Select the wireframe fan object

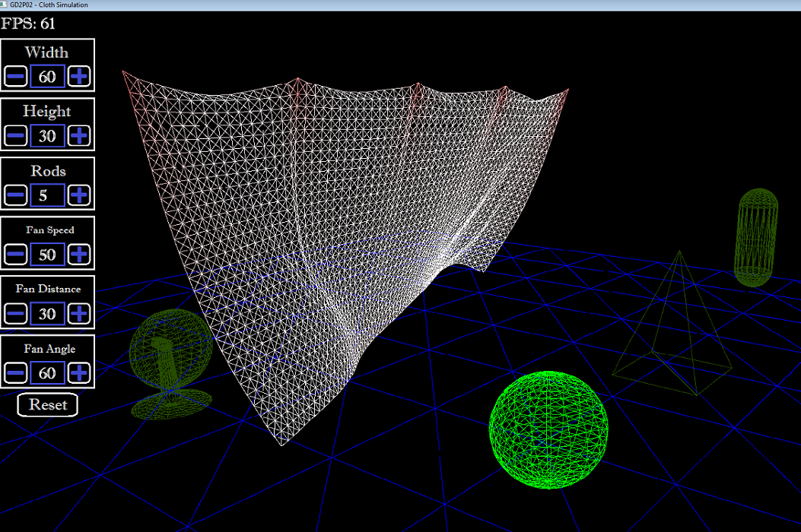[170, 363]
